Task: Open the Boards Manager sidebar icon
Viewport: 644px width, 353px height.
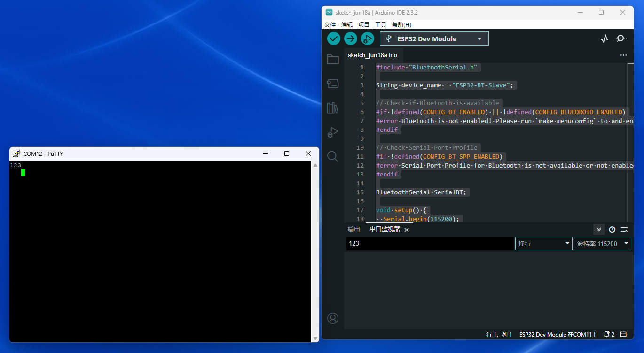Action: point(333,84)
